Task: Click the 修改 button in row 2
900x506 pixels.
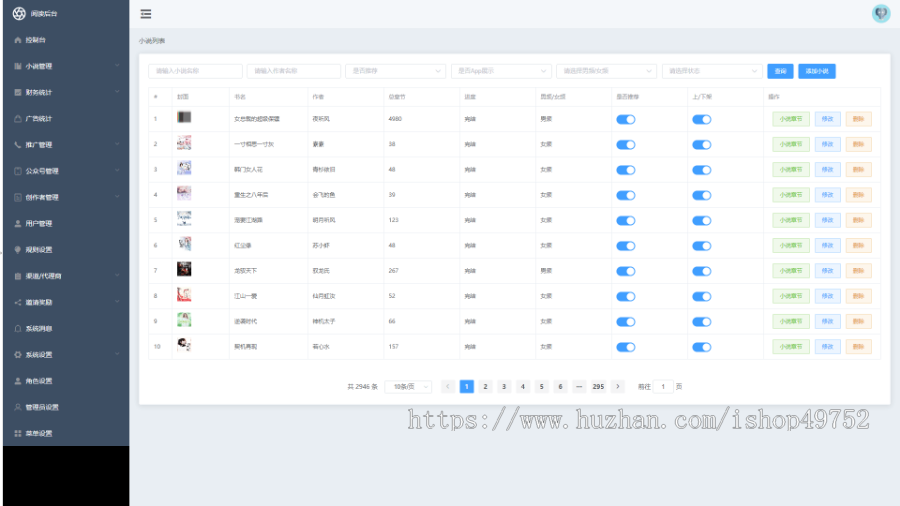Action: coord(827,145)
